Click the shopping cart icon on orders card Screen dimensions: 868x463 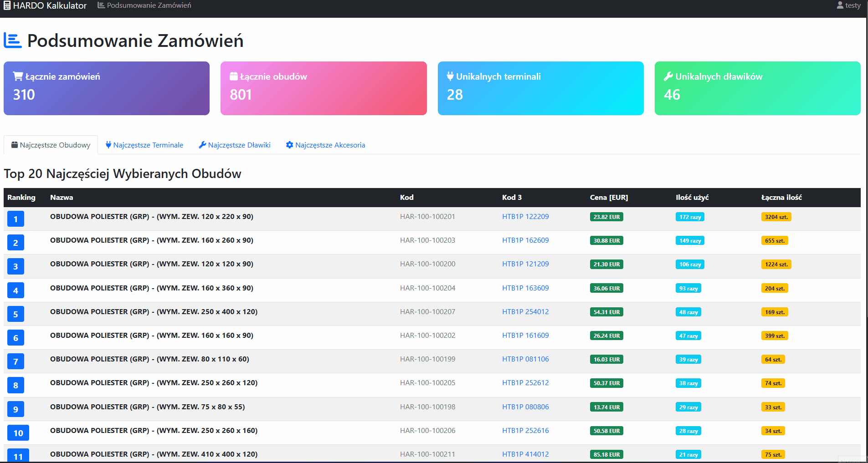pos(18,76)
